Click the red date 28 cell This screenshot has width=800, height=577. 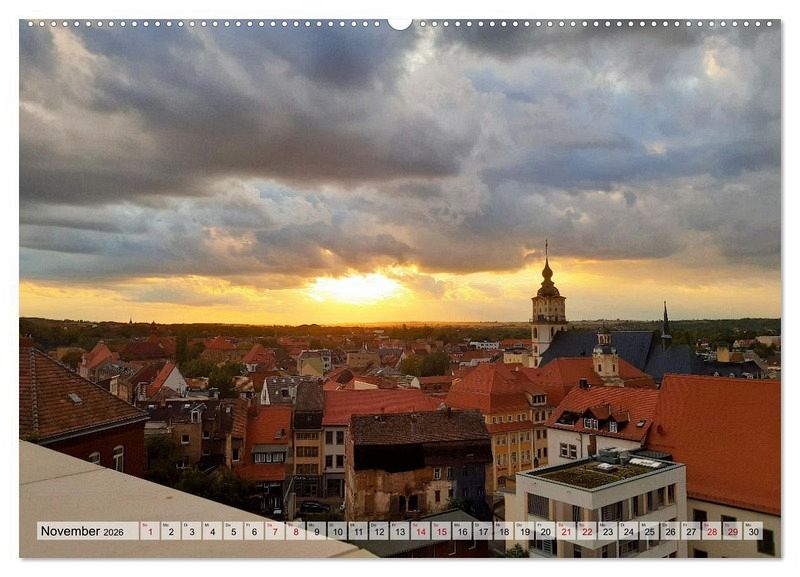[x=712, y=531]
